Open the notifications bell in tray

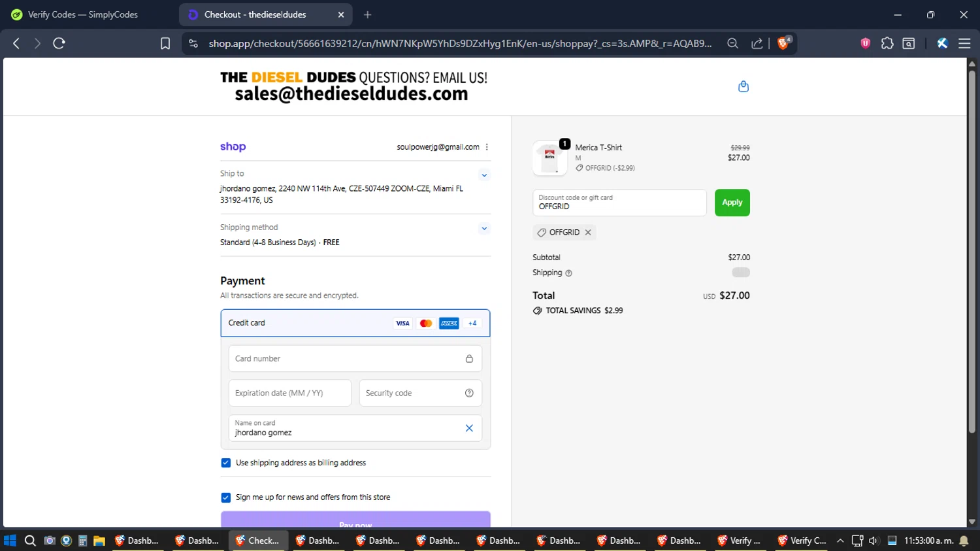(x=964, y=541)
